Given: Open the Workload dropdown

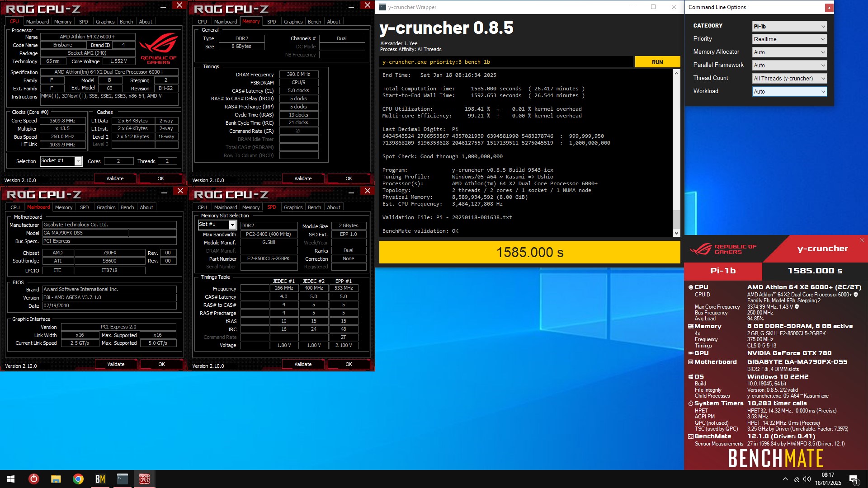Looking at the screenshot, I should (789, 92).
